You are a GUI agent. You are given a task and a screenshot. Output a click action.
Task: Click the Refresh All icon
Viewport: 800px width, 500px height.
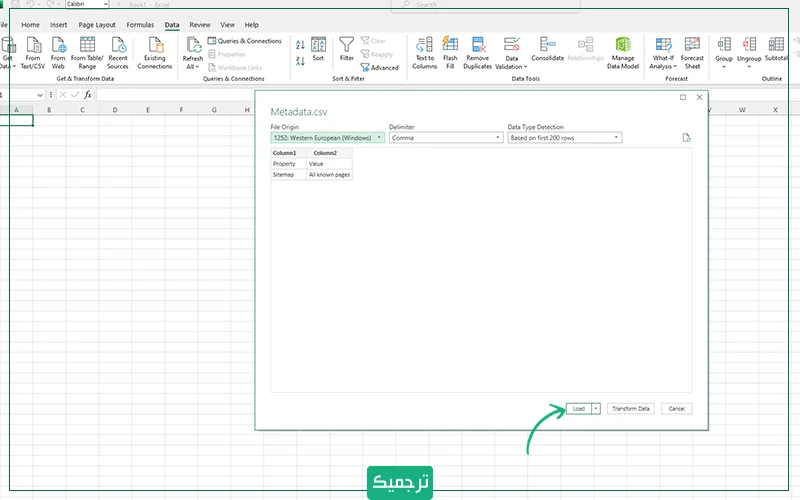coord(193,45)
